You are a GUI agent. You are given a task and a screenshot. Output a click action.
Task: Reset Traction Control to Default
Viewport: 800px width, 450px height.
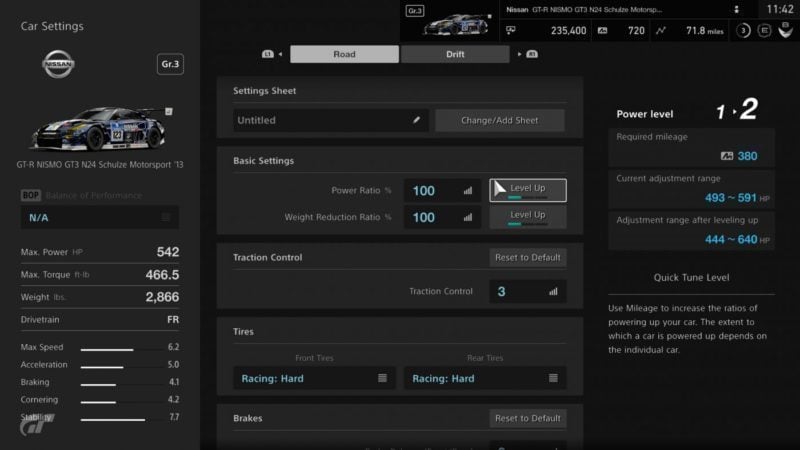coord(528,258)
